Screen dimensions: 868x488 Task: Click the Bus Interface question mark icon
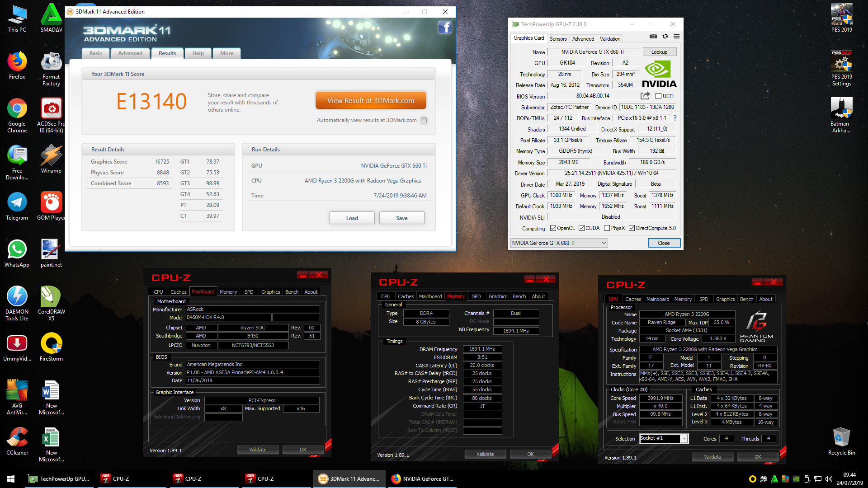click(x=675, y=118)
